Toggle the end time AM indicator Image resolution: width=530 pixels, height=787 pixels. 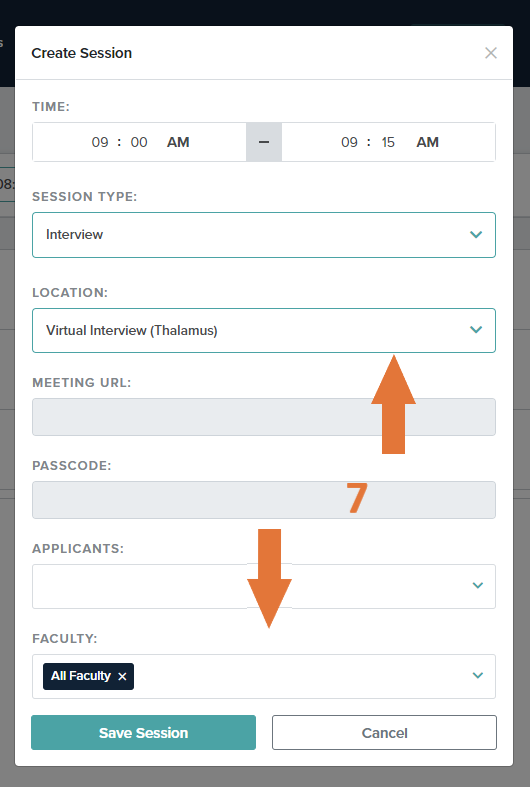click(x=428, y=142)
